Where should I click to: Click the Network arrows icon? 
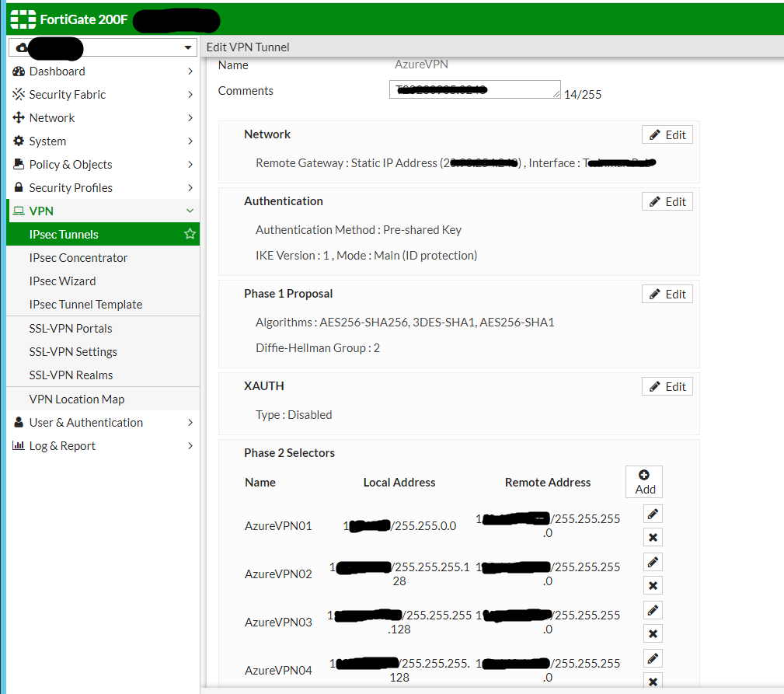pyautogui.click(x=19, y=117)
